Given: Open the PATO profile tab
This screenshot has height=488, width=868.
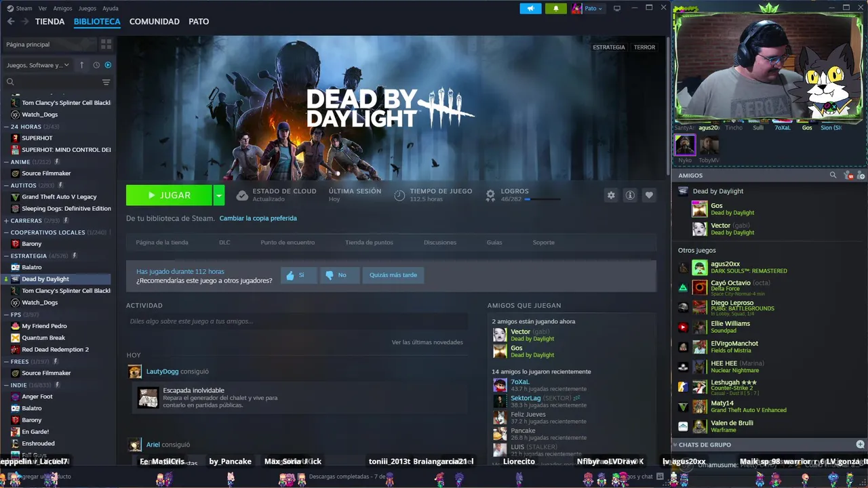Looking at the screenshot, I should coord(199,22).
